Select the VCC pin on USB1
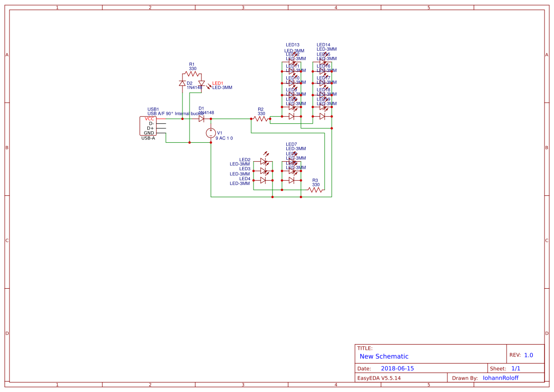The image size is (554, 392). coord(150,119)
